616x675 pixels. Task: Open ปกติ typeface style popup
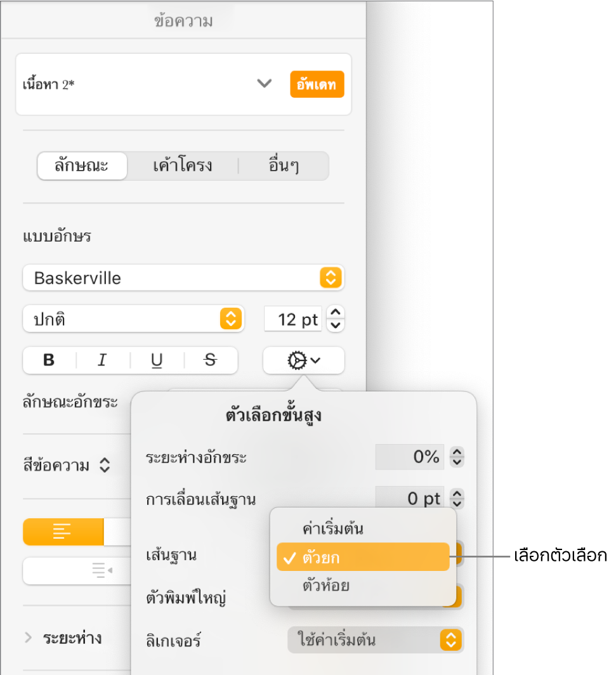pos(133,319)
